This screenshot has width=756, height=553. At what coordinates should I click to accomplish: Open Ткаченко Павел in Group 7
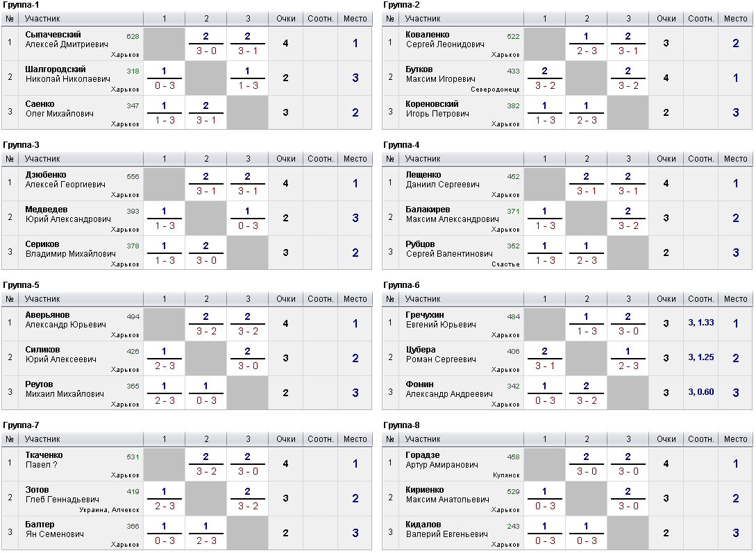click(44, 460)
